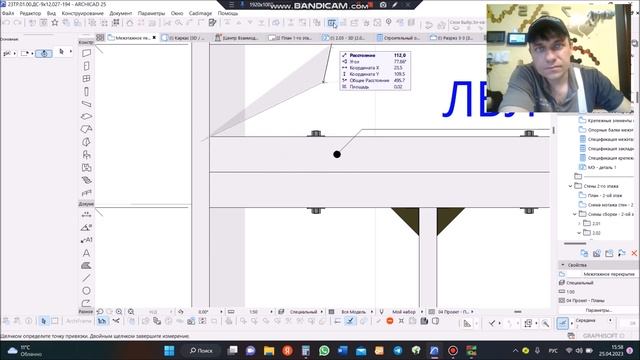The width and height of the screenshot is (640, 360).
Task: Collapse the Схемы сборки folder
Action: pos(575,214)
